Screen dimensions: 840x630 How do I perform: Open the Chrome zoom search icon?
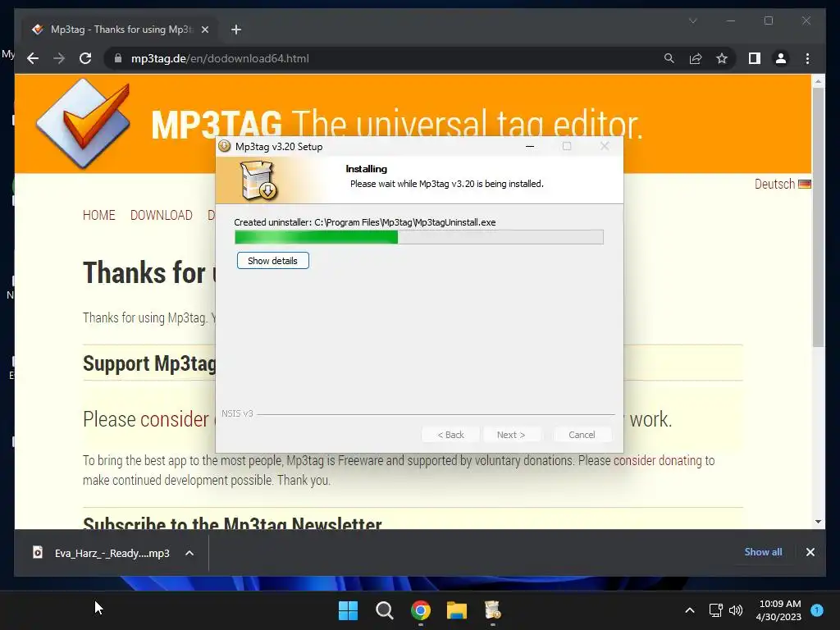tap(669, 58)
